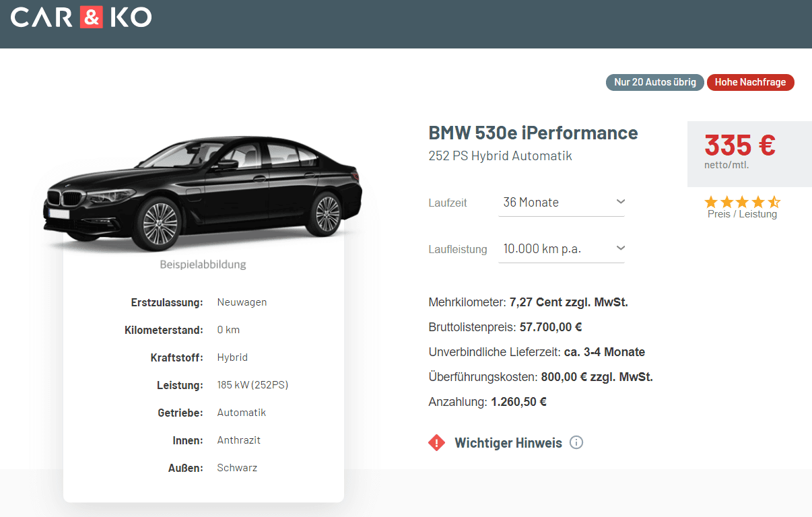Open the Laufzeit dropdown showing 36 Monate

tap(562, 202)
